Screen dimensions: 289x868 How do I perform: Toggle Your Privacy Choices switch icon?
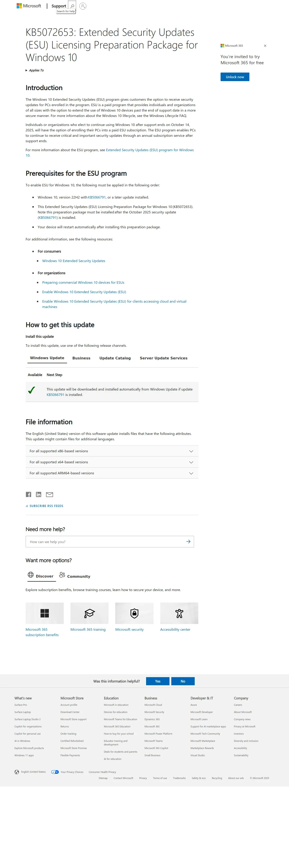click(x=55, y=772)
